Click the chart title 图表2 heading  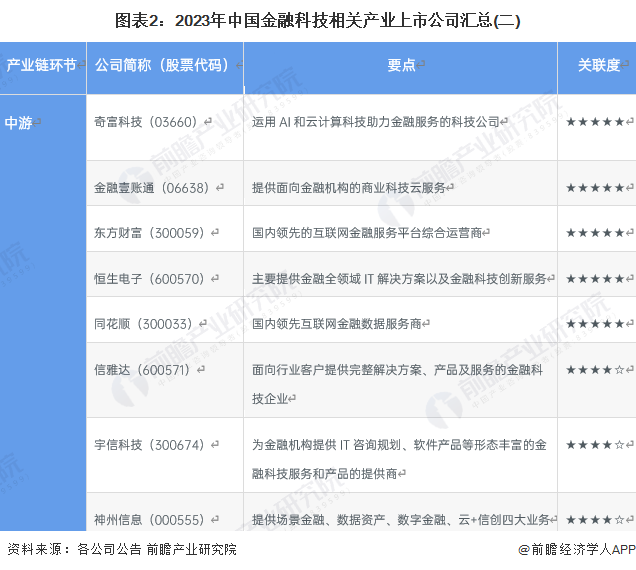(316, 19)
